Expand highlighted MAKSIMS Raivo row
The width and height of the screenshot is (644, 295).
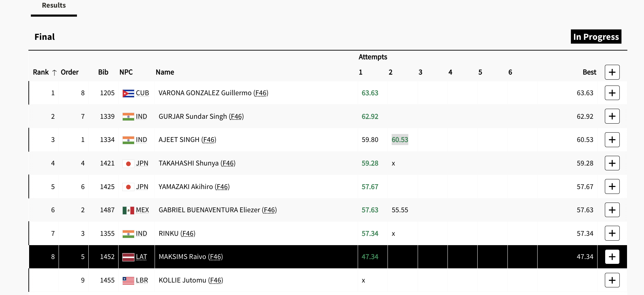612,257
